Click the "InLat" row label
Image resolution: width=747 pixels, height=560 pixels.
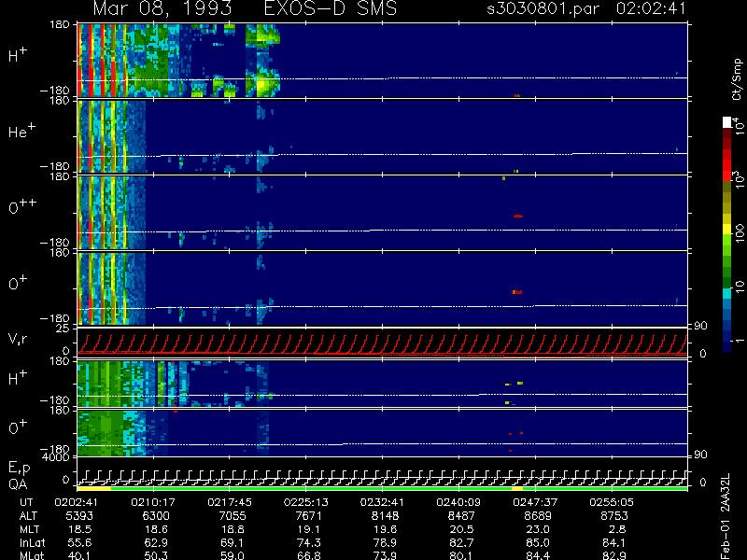click(32, 543)
